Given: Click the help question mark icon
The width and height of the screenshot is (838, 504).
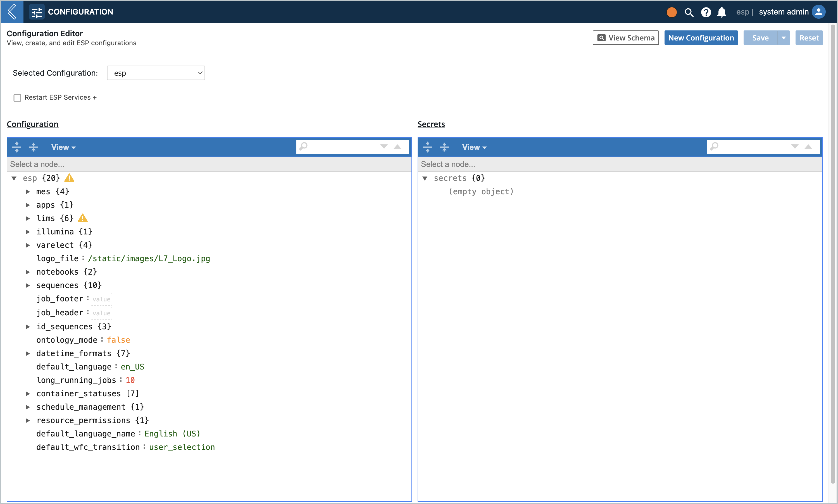Looking at the screenshot, I should [705, 11].
